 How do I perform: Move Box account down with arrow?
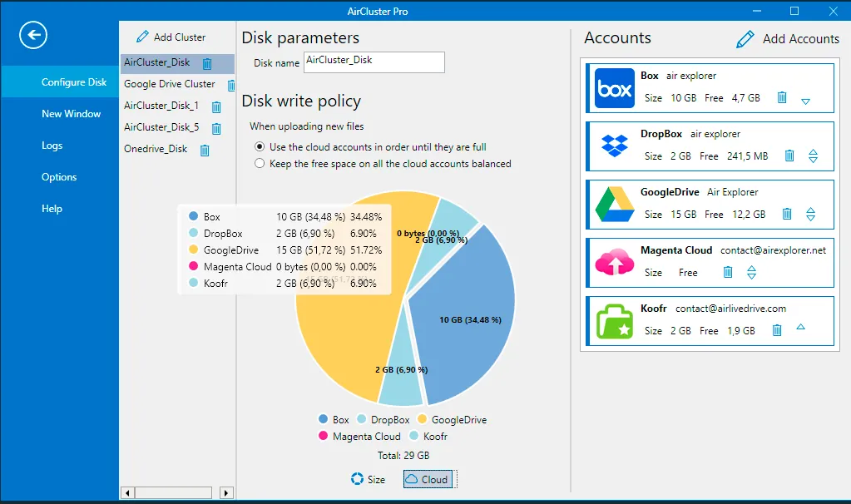806,101
